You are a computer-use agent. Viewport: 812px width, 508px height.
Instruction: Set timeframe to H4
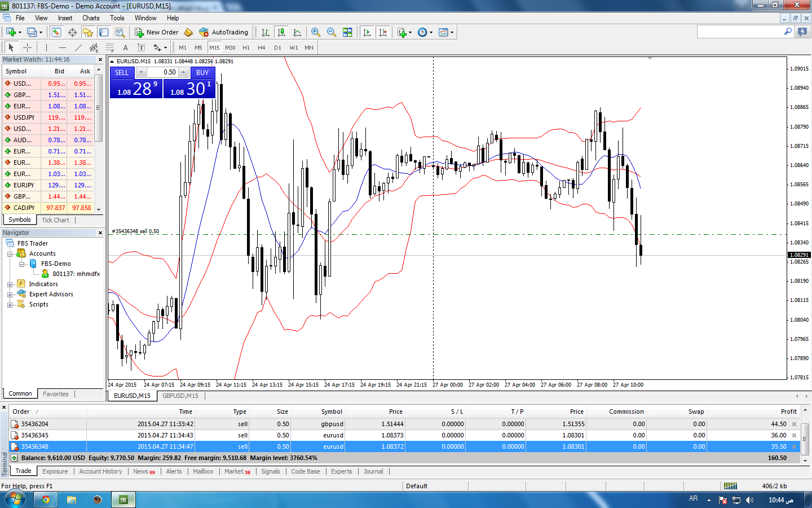tap(262, 47)
